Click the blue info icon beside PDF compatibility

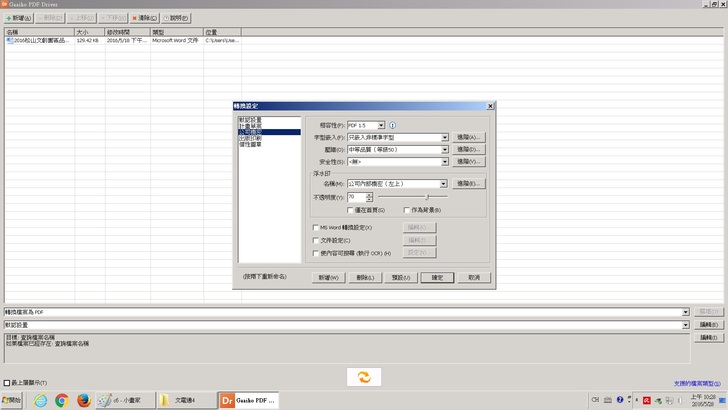coord(392,125)
